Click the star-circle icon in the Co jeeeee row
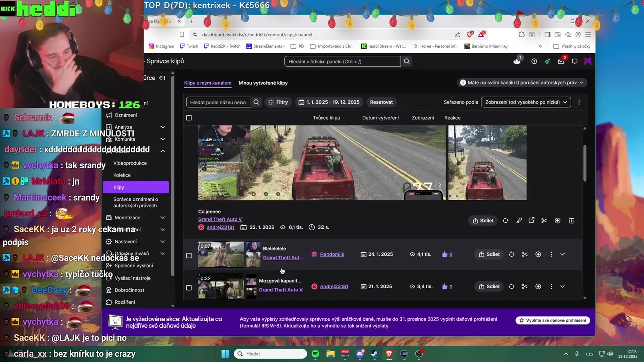Viewport: 644px width, 362px height. pyautogui.click(x=557, y=220)
